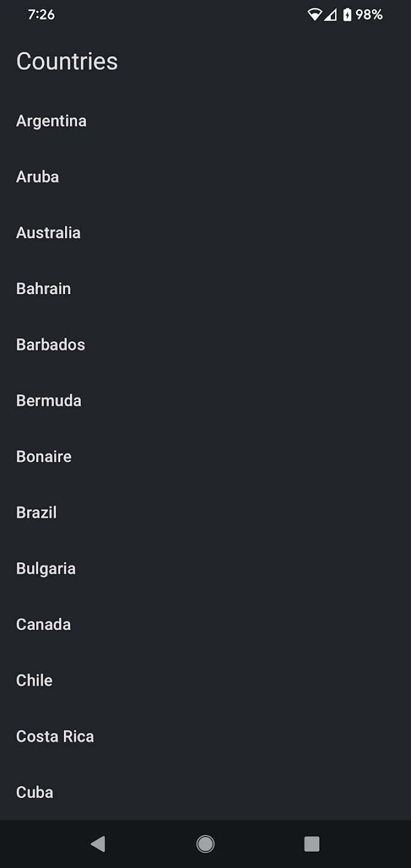Open recent apps via square icon
The height and width of the screenshot is (868, 411).
pos(312,844)
